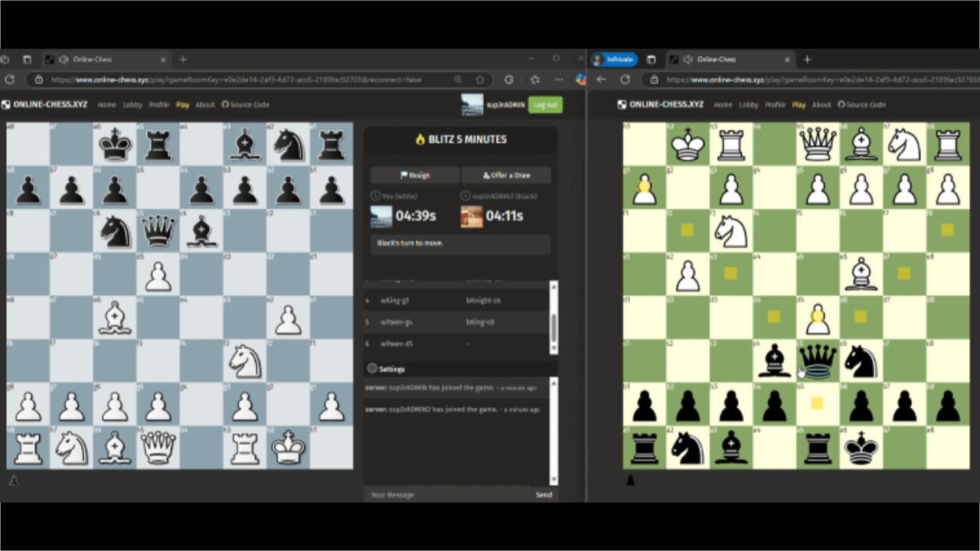Open a new tab in the InPrivate window
Screen dimensions: 980x551
click(807, 60)
